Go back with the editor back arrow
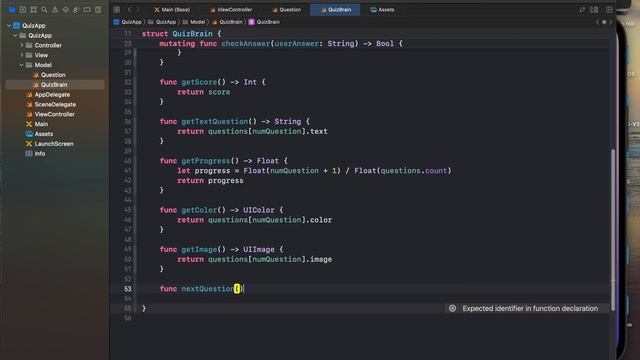 tap(129, 9)
